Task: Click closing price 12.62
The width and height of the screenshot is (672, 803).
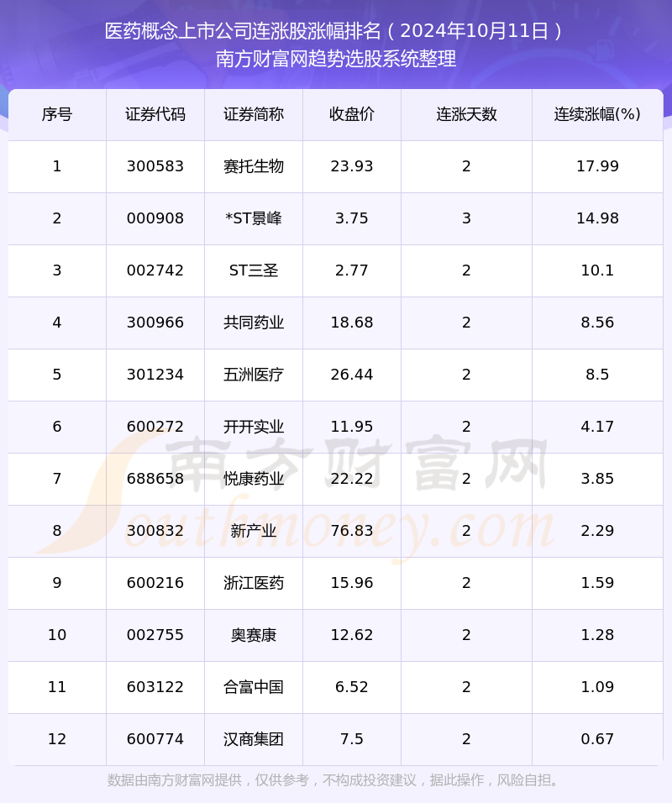Action: (352, 635)
